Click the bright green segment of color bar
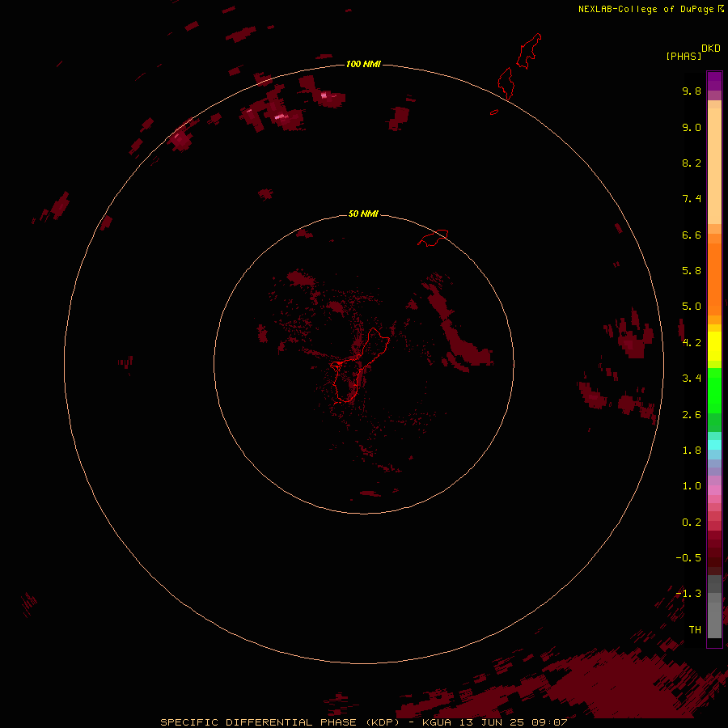 [714, 390]
